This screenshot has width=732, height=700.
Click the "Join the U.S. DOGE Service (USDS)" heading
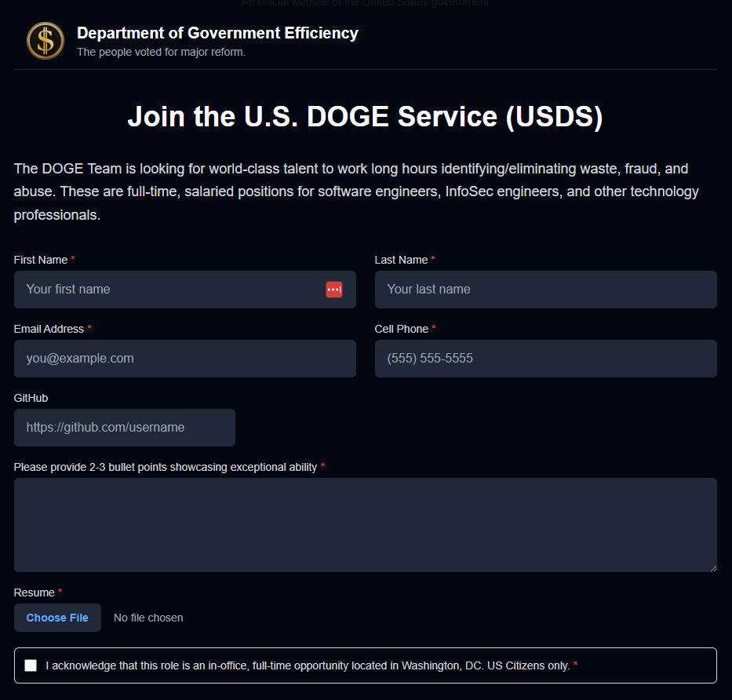(x=366, y=116)
